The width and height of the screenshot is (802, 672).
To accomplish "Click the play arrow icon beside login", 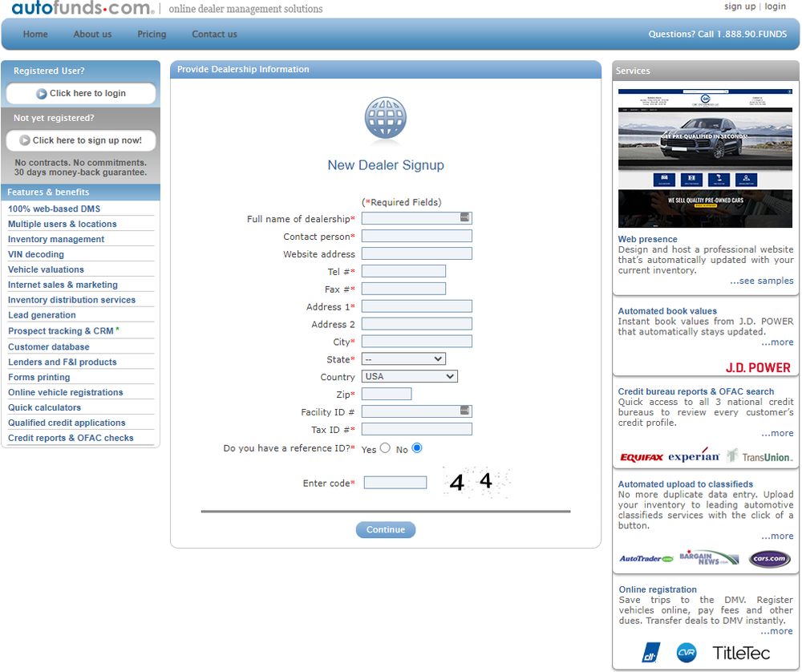I will (x=42, y=94).
